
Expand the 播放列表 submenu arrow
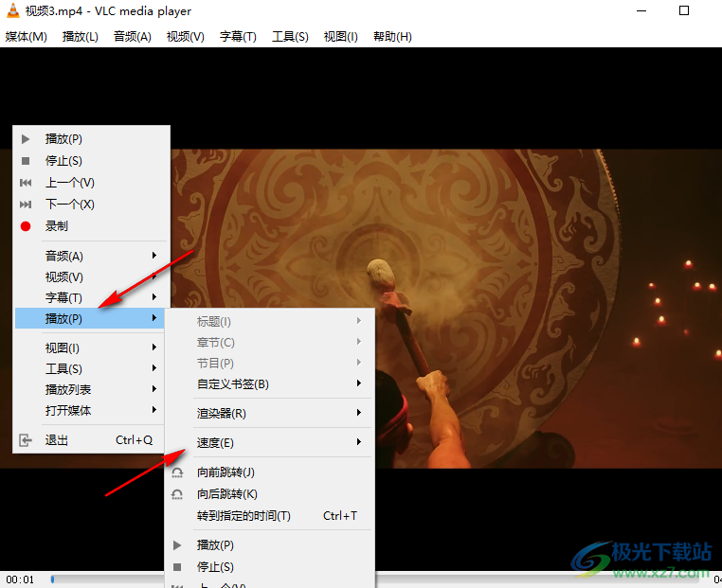[x=154, y=389]
